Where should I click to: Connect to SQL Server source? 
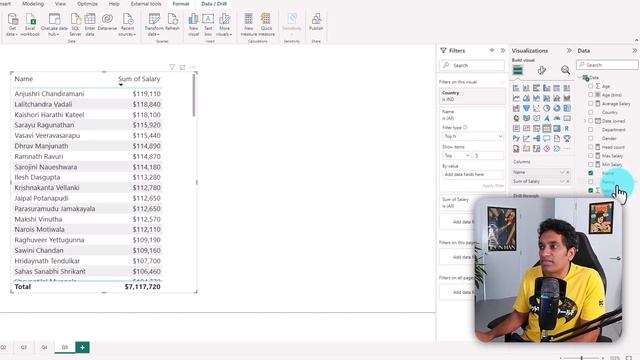[76, 24]
